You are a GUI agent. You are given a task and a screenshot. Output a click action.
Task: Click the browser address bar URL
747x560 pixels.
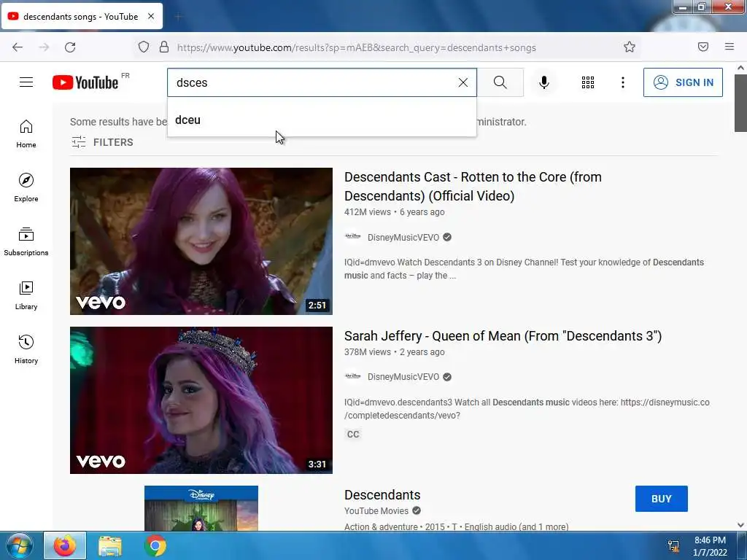(x=356, y=47)
